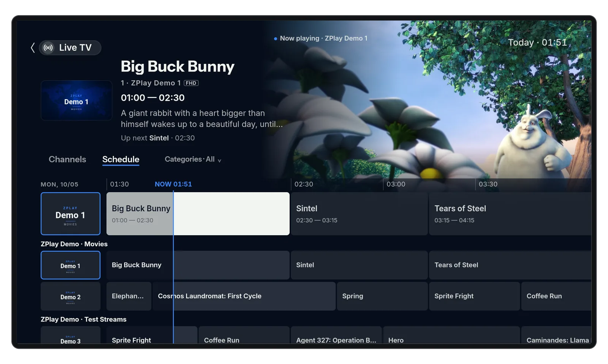Open Caminandes: Llama program cell

tap(556, 335)
